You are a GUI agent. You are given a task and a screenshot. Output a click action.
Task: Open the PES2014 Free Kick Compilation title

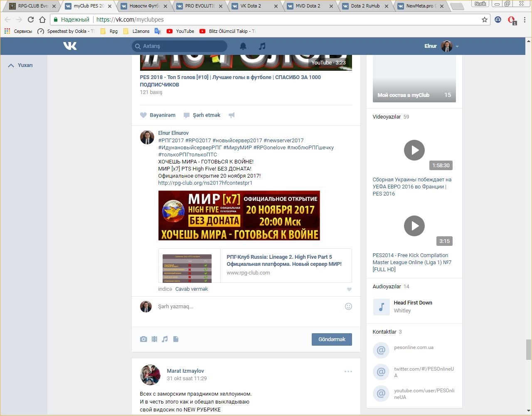point(412,262)
